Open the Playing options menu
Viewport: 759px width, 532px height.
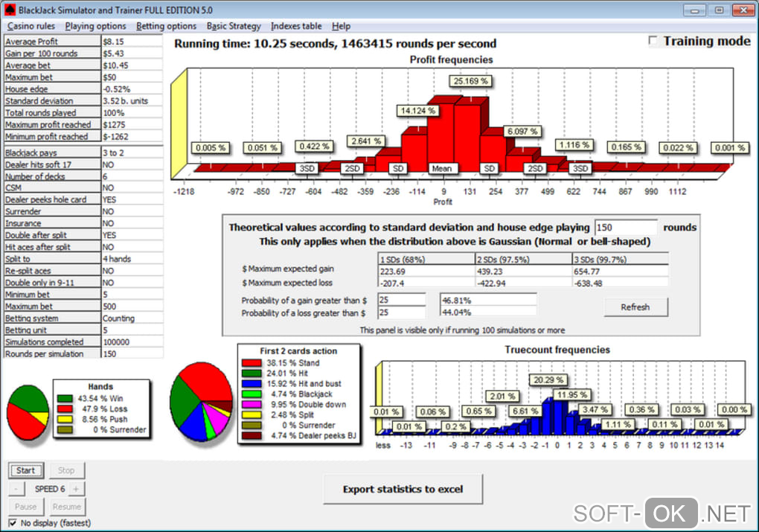coord(95,26)
